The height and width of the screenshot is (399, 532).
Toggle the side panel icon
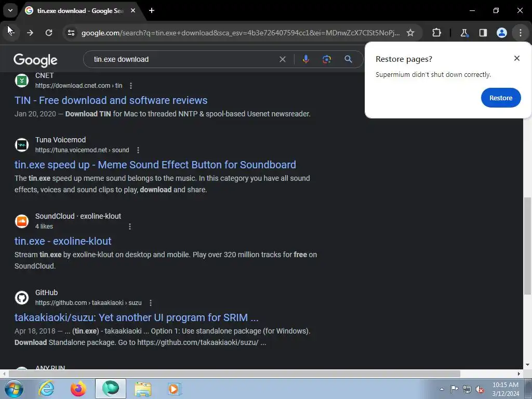(483, 33)
